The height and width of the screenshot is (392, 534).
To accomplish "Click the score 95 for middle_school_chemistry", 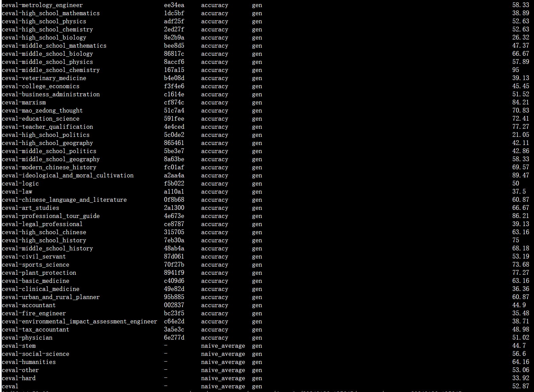I will pyautogui.click(x=515, y=70).
